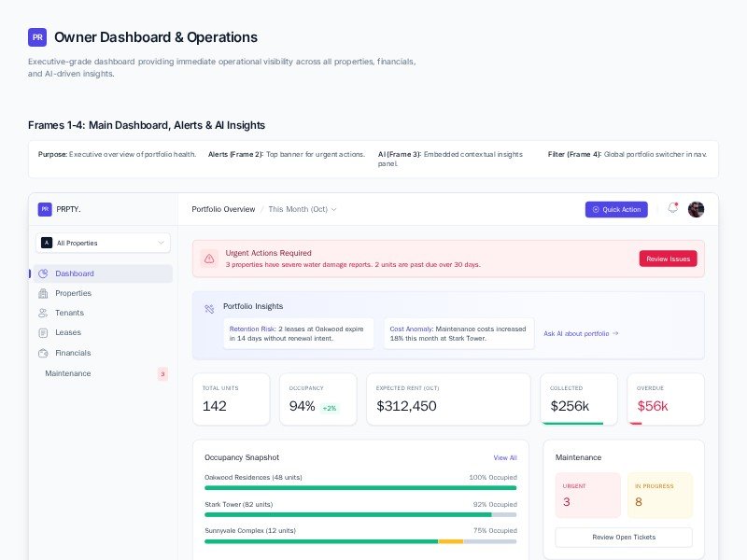This screenshot has height=560, width=747.
Task: Click the Financials wallet icon in sidebar
Action: 43,353
